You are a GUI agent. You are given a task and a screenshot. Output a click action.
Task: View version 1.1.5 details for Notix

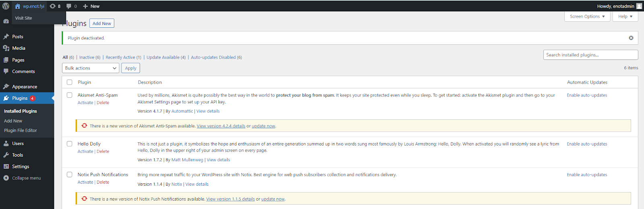(x=231, y=199)
